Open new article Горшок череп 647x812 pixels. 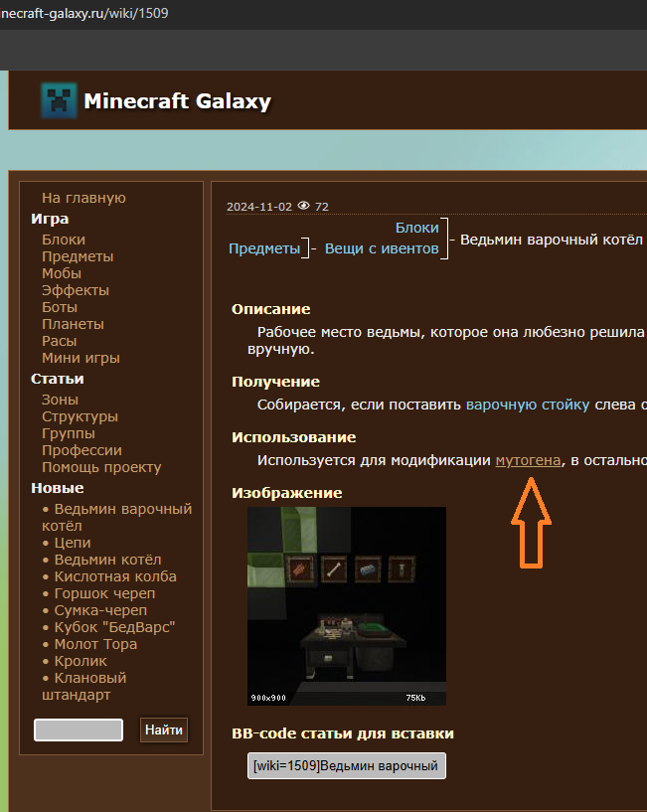[x=104, y=593]
